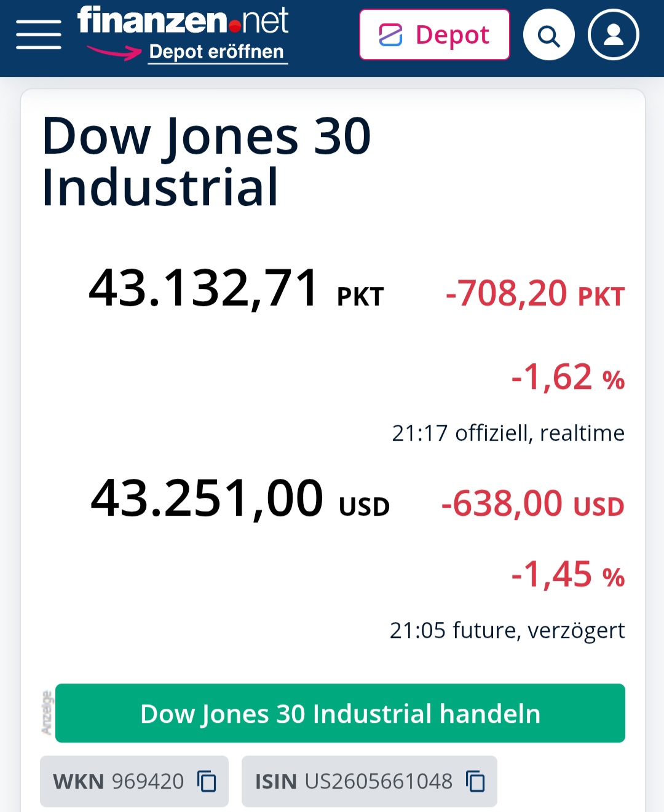
Task: Open the user account profile icon
Action: (613, 35)
